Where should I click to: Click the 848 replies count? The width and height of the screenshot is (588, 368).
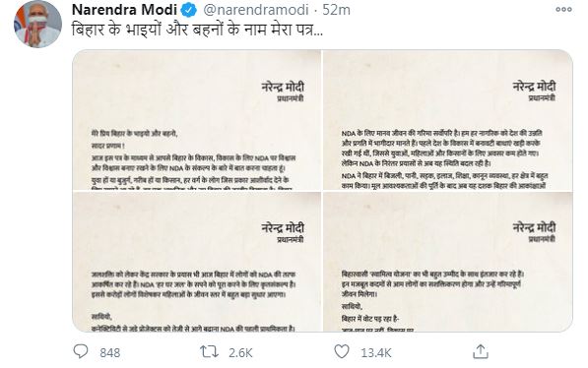110,352
